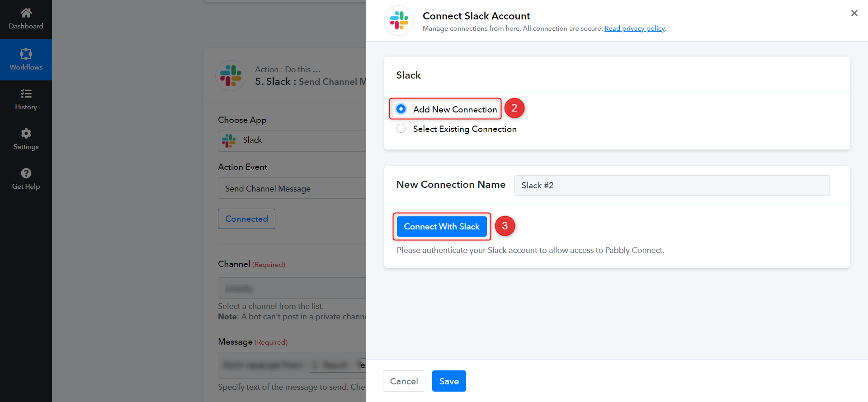Click the 'Select a channel from the list' hint

click(x=271, y=306)
